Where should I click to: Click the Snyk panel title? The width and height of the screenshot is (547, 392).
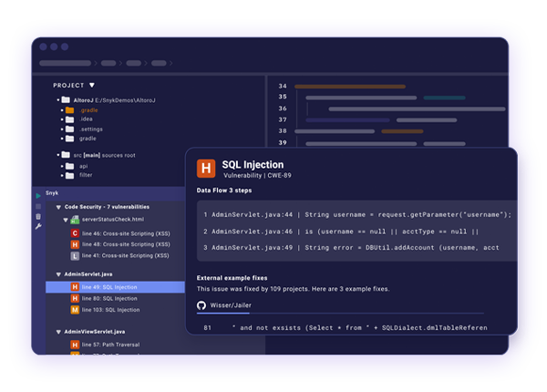click(x=52, y=193)
